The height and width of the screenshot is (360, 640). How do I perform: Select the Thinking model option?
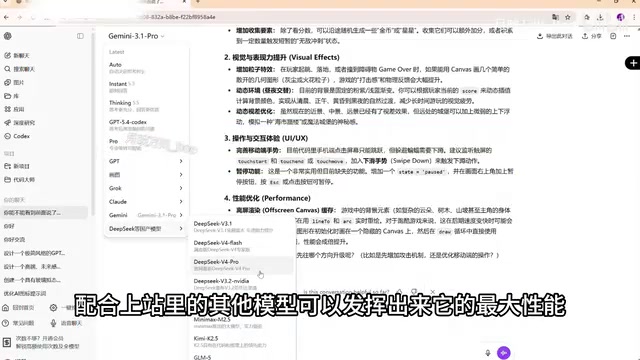tap(146, 106)
